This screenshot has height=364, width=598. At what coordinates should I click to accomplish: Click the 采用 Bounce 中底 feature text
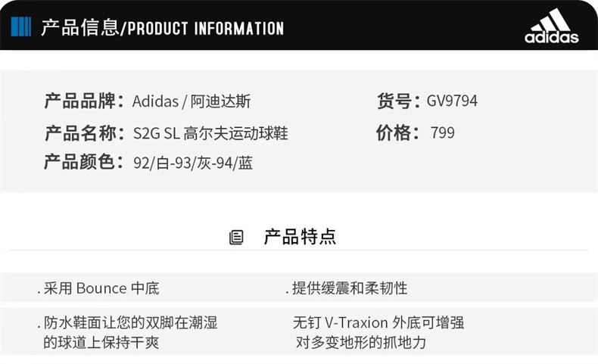pos(101,288)
